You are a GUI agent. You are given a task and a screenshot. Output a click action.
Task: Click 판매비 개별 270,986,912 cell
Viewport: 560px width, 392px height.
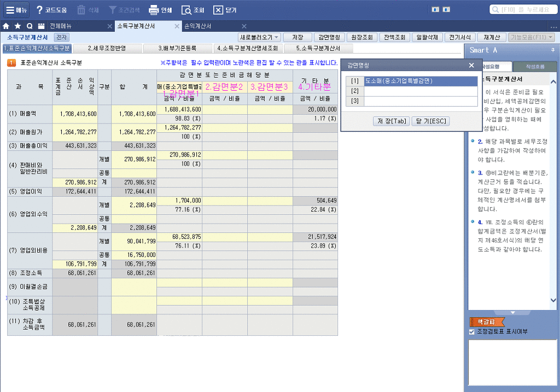[x=134, y=159]
